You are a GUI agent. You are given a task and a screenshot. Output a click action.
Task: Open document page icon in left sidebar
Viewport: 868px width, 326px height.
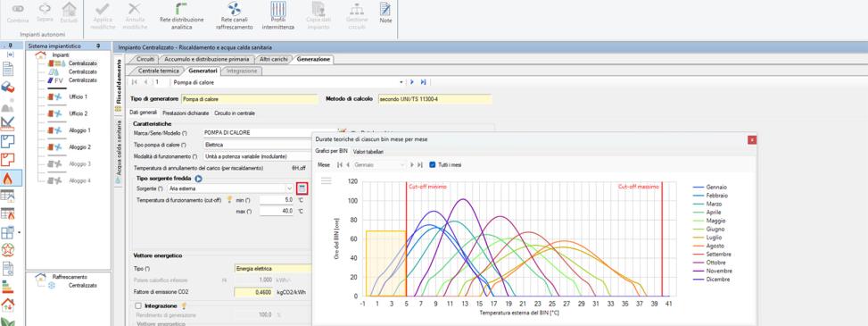point(8,69)
